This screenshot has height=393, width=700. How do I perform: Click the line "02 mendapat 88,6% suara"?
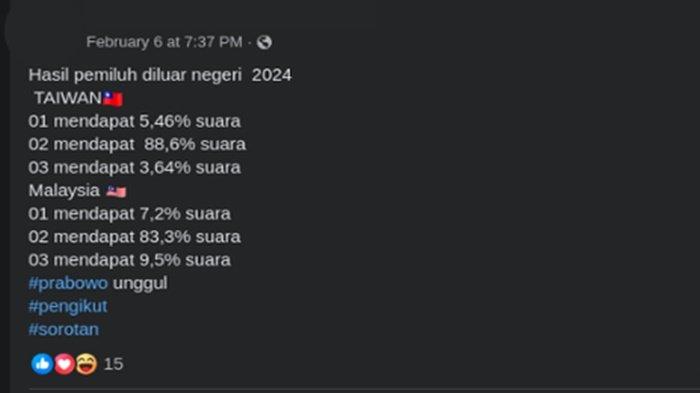tap(137, 144)
